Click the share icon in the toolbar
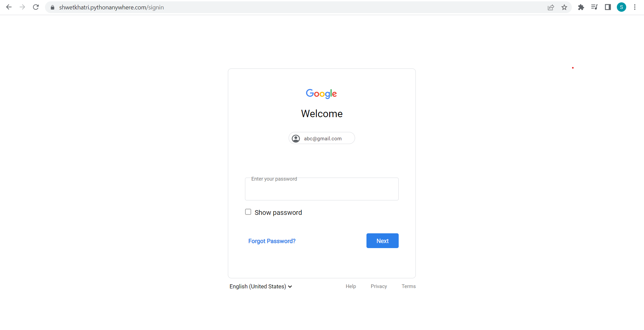This screenshot has width=644, height=330. [551, 7]
